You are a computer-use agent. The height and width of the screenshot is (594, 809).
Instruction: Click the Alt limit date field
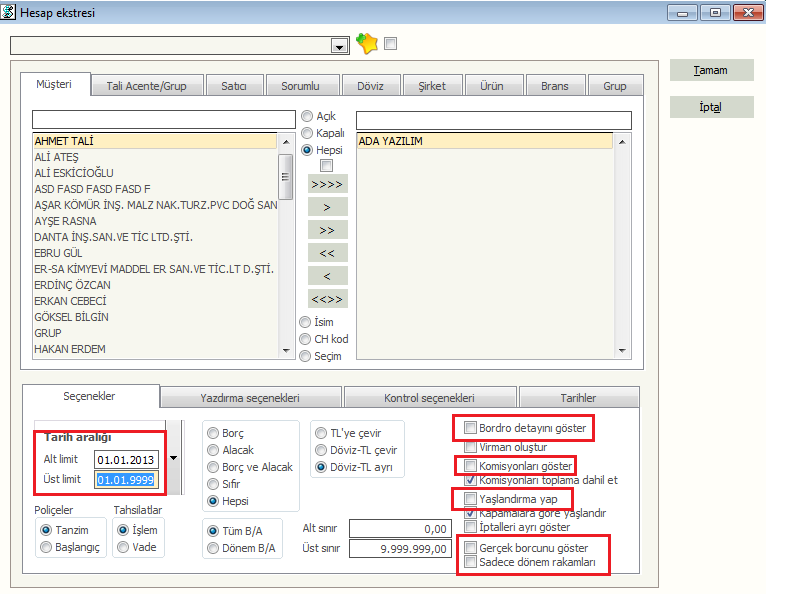click(125, 459)
